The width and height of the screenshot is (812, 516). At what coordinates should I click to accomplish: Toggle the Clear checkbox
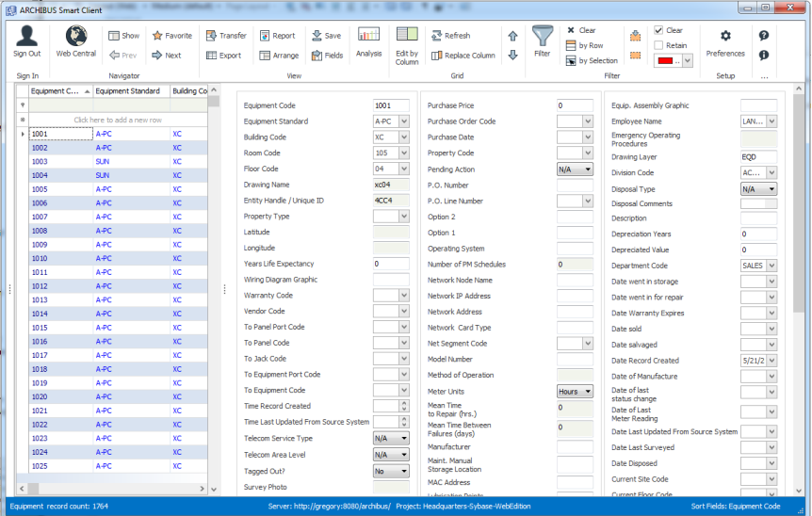(x=658, y=30)
